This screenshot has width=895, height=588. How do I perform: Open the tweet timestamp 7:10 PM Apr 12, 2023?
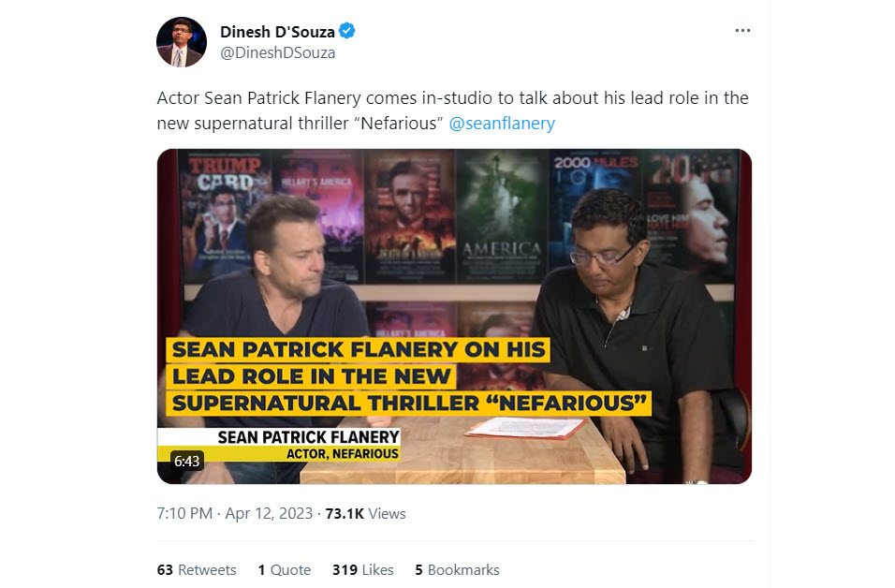click(235, 513)
